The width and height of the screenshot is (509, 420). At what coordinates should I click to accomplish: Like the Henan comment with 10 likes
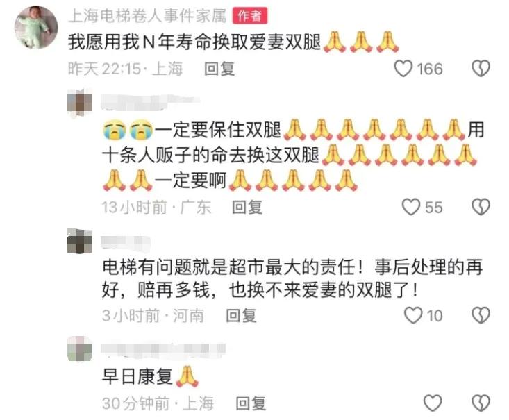pyautogui.click(x=413, y=315)
